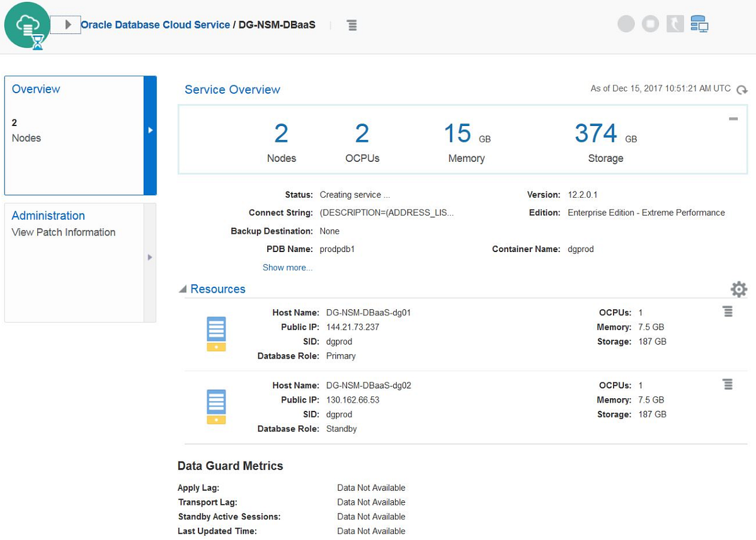This screenshot has width=756, height=540.
Task: Open the DG-NSM-DBaaS service menu icon
Action: 352,25
